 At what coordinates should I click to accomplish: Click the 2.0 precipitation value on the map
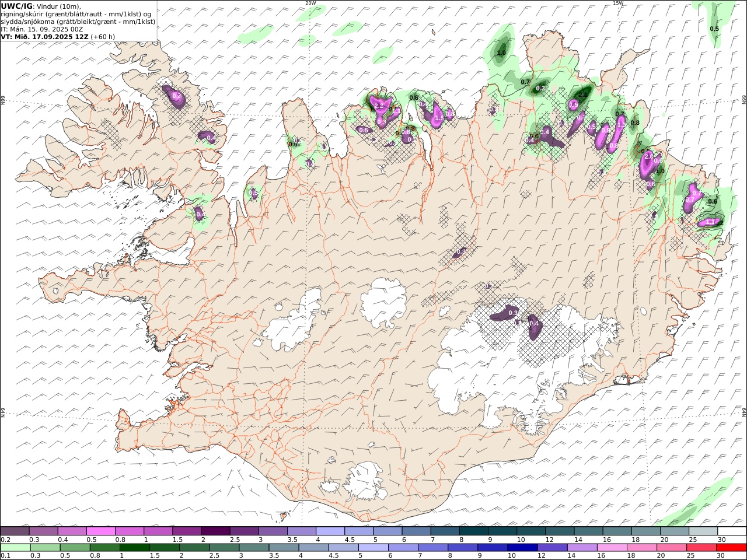(x=648, y=157)
